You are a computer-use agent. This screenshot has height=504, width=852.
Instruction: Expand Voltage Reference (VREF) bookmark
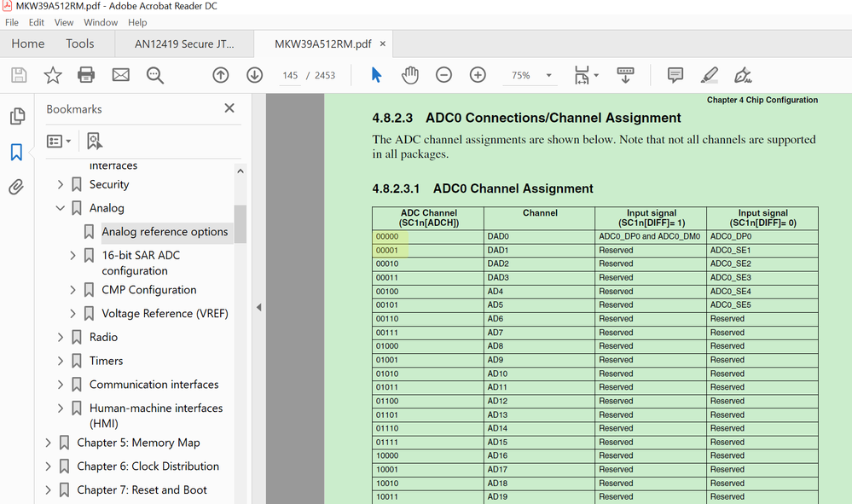pyautogui.click(x=72, y=313)
